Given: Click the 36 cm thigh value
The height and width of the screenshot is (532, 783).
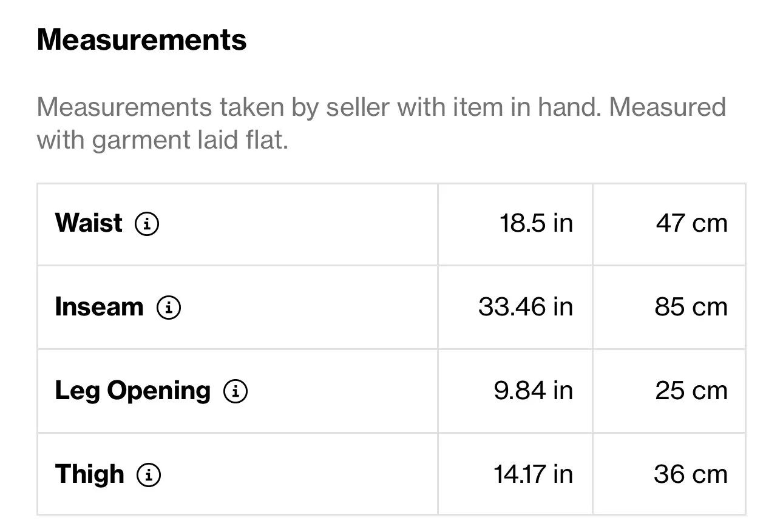Looking at the screenshot, I should 691,474.
